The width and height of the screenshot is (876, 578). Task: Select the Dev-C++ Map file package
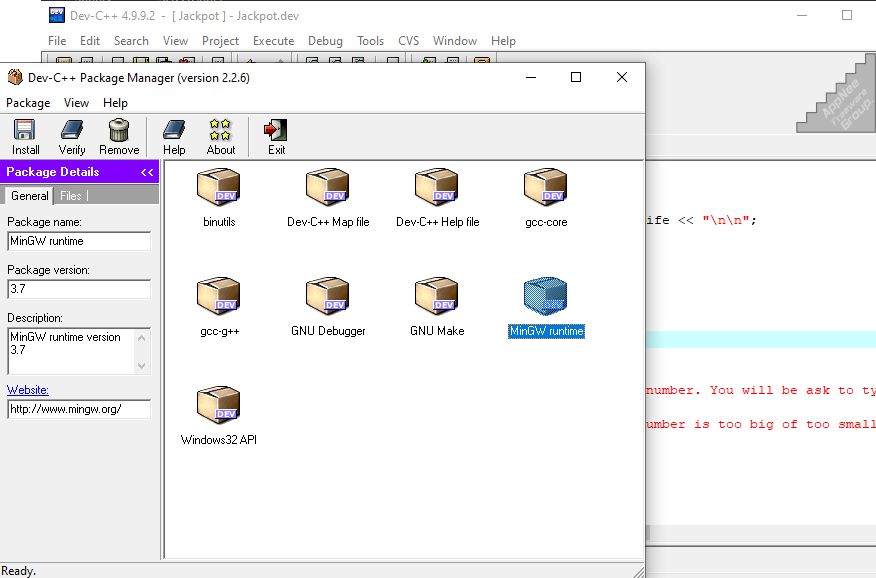pos(328,187)
